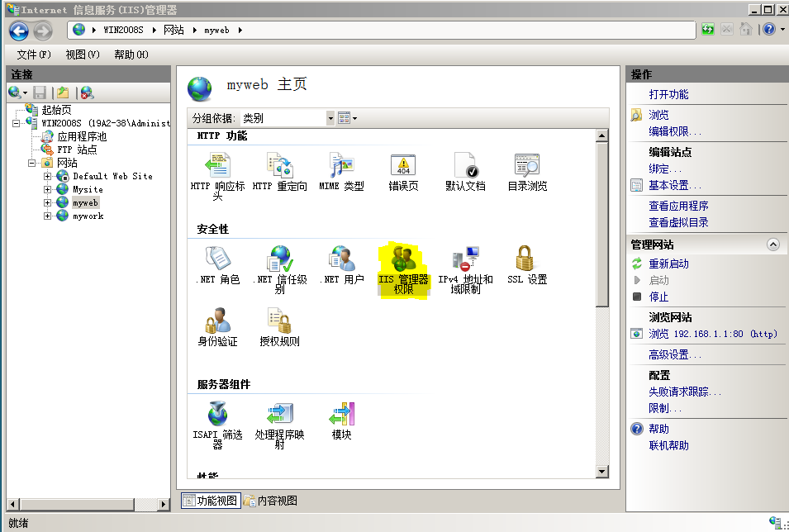Expand the Default Web Site node

point(47,176)
